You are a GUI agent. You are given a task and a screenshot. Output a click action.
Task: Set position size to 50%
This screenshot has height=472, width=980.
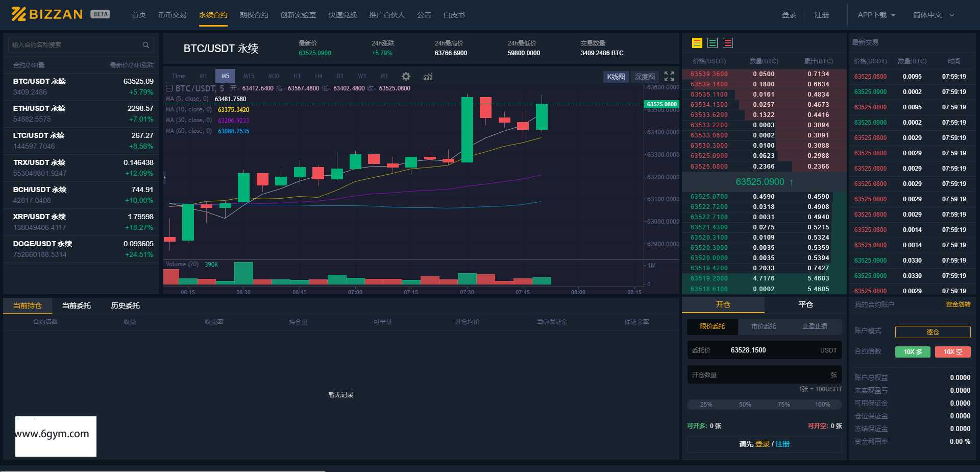click(745, 405)
